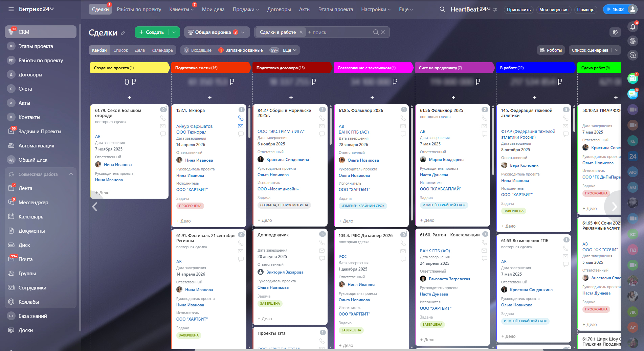Click the chat bubble icon on the 152.1. Технора card
644x351 pixels.
(241, 134)
